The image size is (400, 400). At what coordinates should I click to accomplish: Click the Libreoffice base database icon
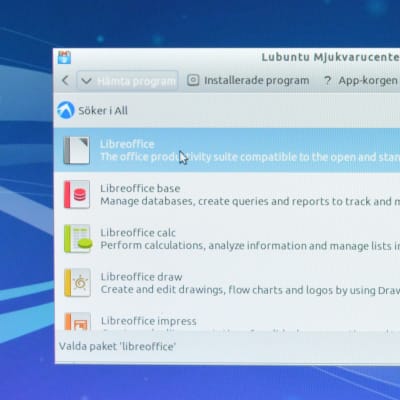[77, 195]
